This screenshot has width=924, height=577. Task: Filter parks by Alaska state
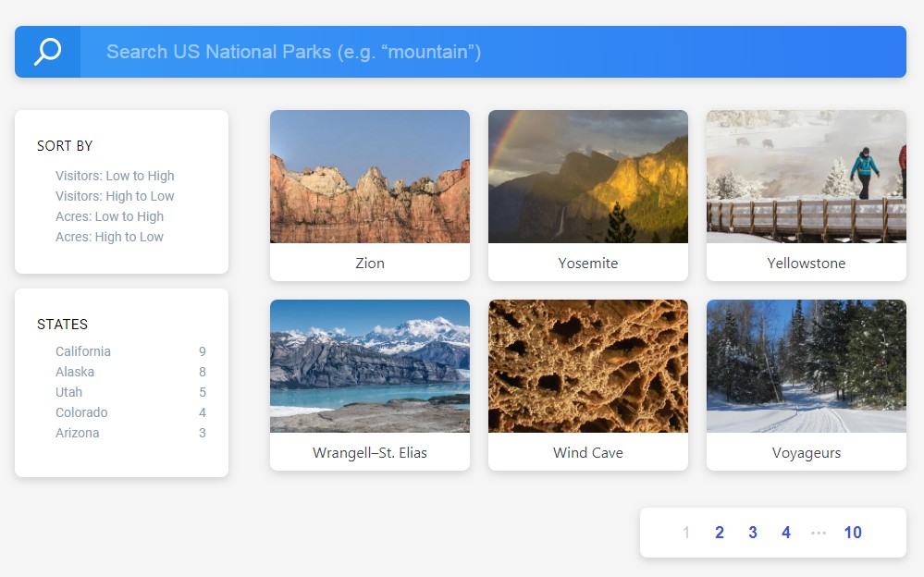(75, 372)
